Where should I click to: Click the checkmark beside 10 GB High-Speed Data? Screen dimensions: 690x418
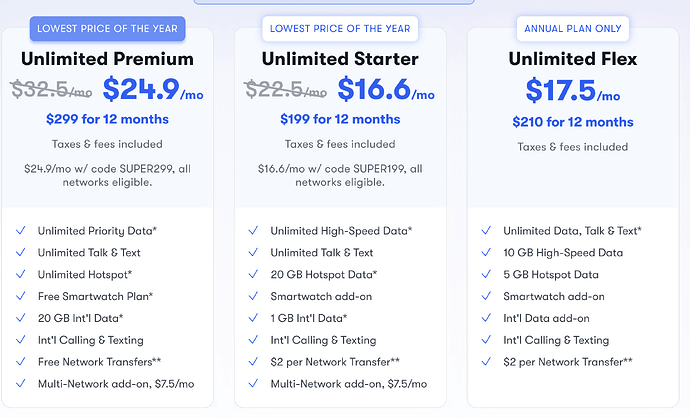[x=485, y=253]
